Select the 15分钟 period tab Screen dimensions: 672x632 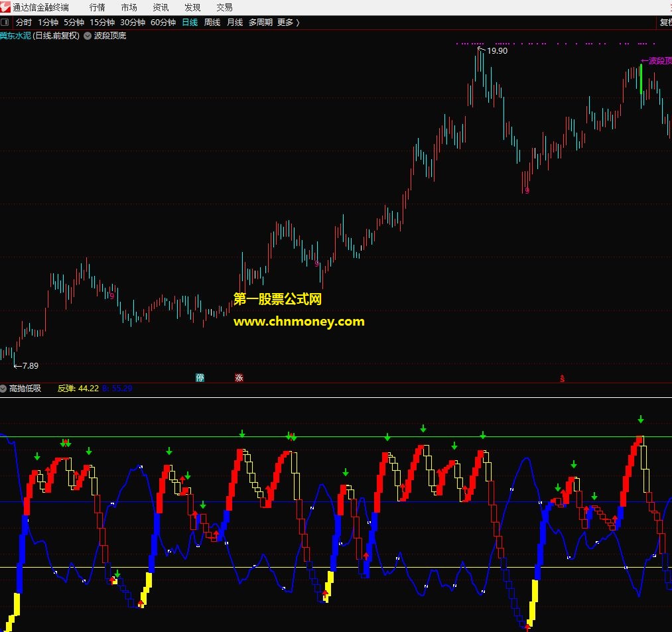pyautogui.click(x=102, y=23)
